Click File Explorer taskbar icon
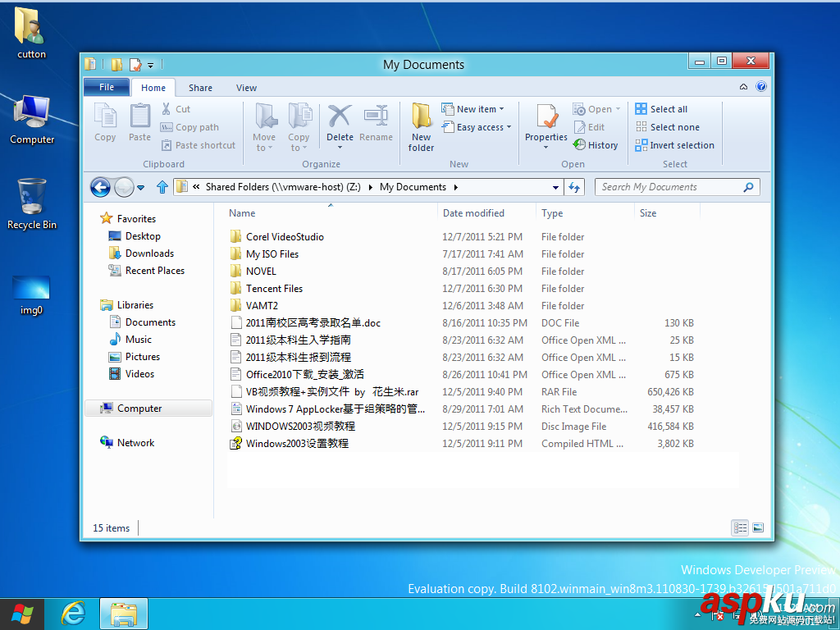 tap(124, 614)
